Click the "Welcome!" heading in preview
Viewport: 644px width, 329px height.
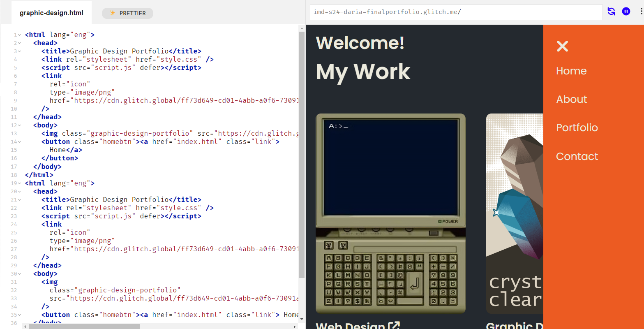click(360, 43)
